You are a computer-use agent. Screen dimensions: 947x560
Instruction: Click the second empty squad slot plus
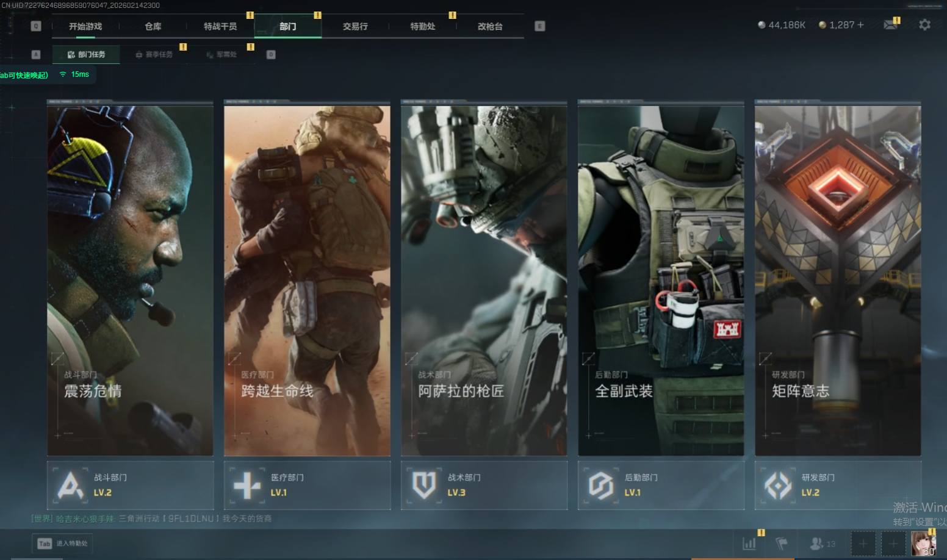(893, 543)
